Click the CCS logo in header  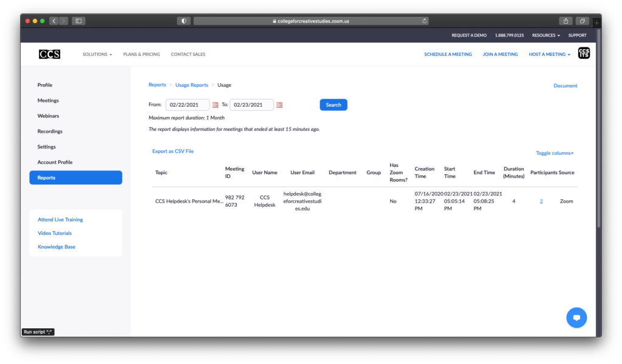tap(49, 55)
